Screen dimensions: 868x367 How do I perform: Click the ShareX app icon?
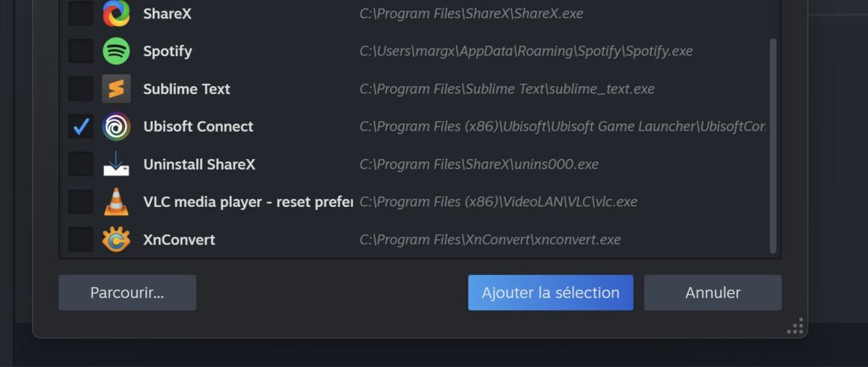(x=116, y=13)
